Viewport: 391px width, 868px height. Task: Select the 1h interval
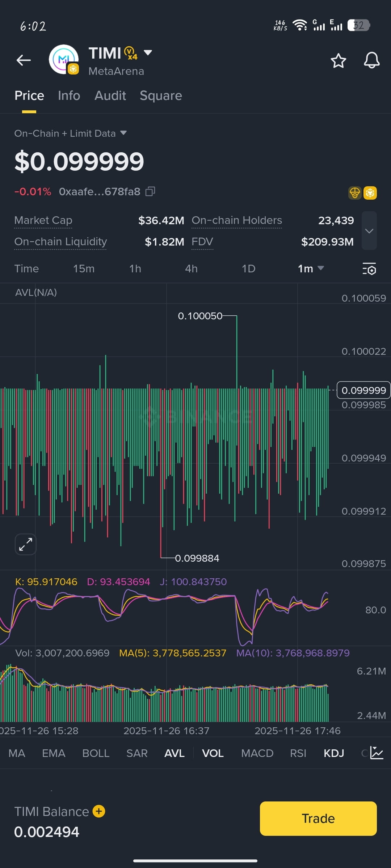[135, 269]
